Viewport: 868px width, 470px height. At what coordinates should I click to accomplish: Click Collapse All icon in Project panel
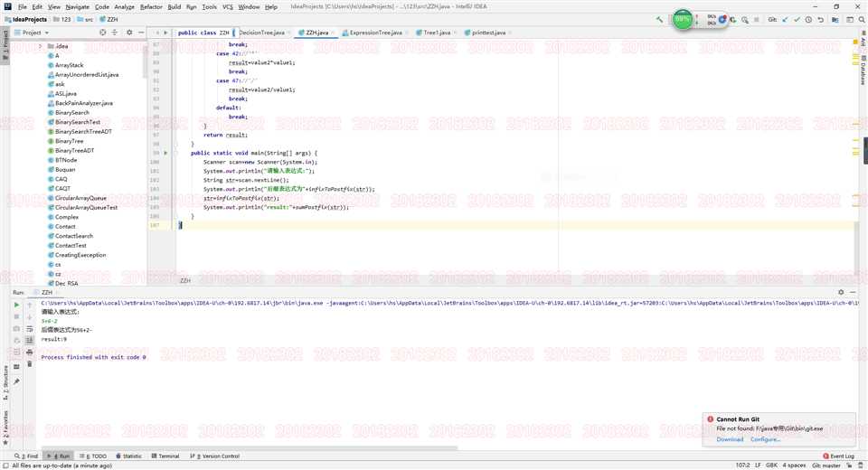[x=115, y=33]
